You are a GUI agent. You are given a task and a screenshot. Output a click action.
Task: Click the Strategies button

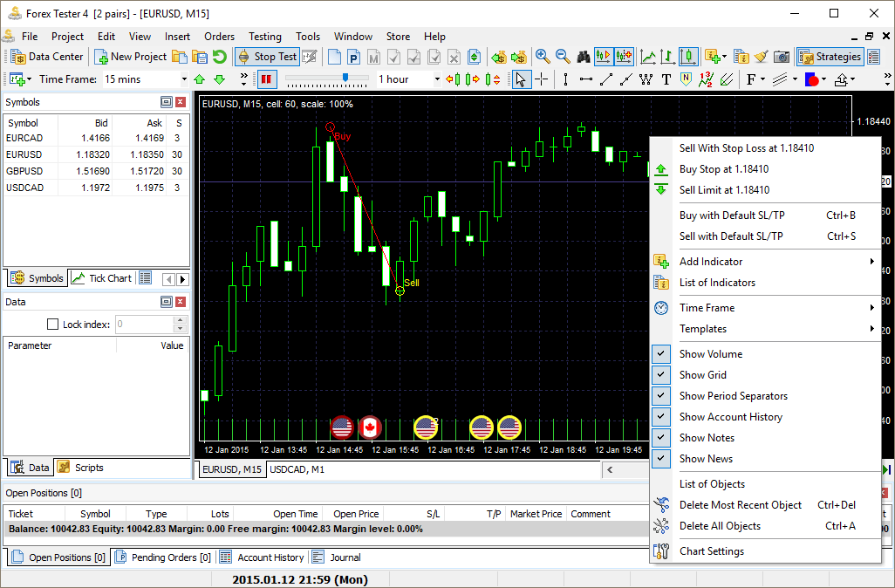pyautogui.click(x=830, y=57)
